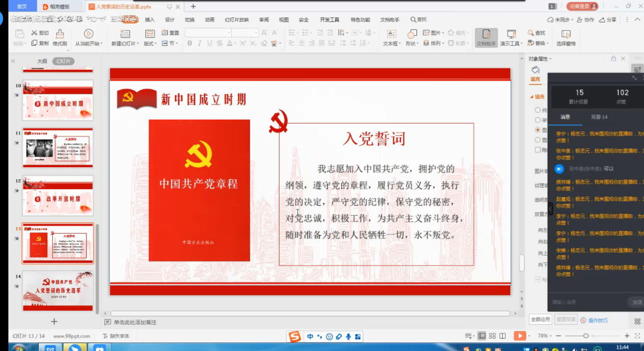
Task: Click the Find (查找) magnifier in ribbon
Action: point(531,33)
